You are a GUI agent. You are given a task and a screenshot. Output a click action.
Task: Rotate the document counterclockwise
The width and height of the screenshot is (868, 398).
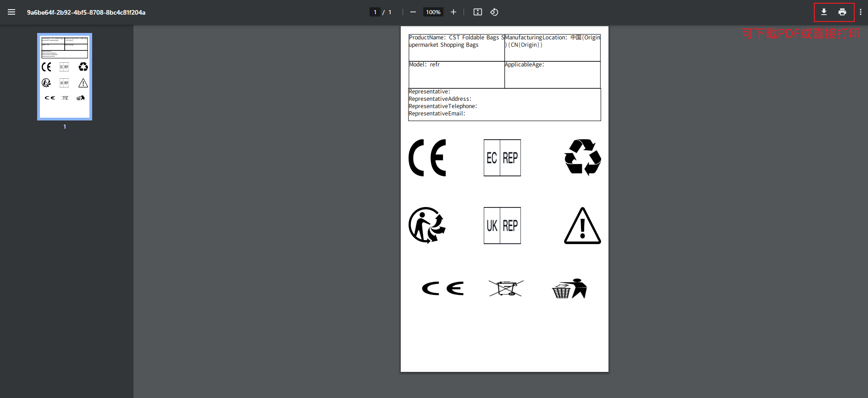[494, 12]
